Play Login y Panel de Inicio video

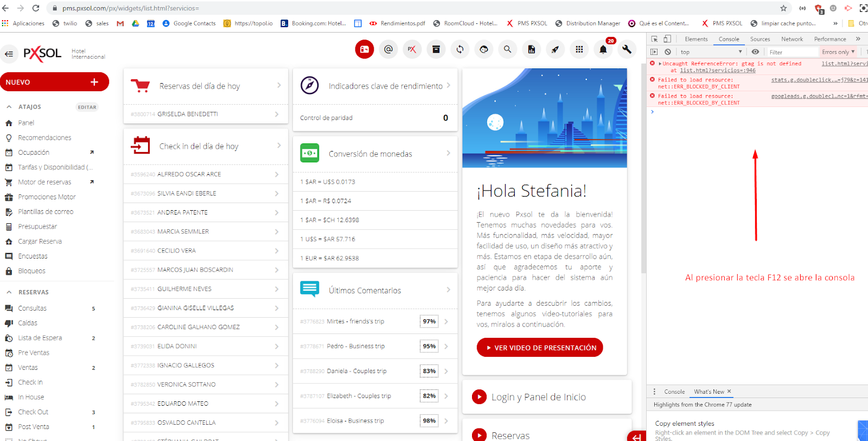(479, 397)
